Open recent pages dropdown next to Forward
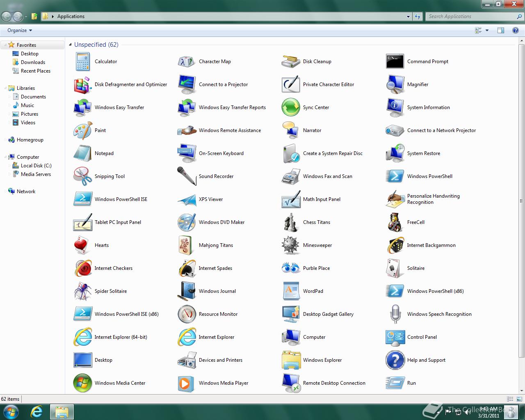This screenshot has width=525, height=420. pyautogui.click(x=26, y=17)
